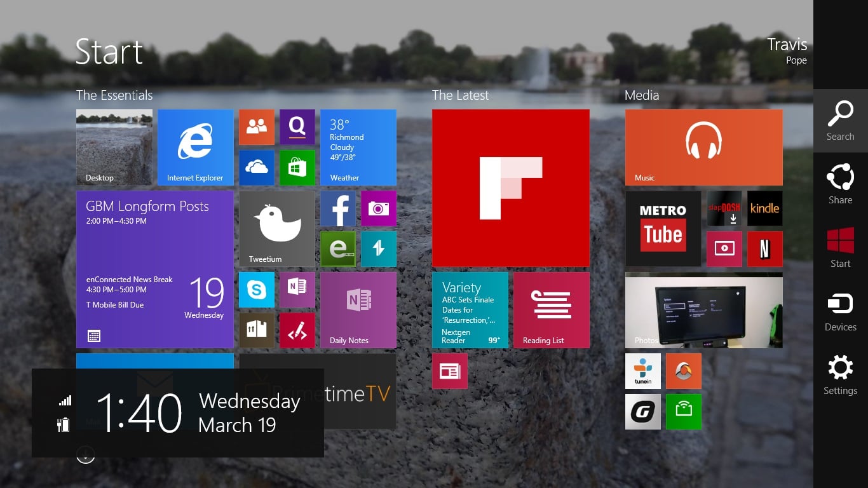Open the Daily Notes tile
The image size is (868, 488).
coord(358,309)
